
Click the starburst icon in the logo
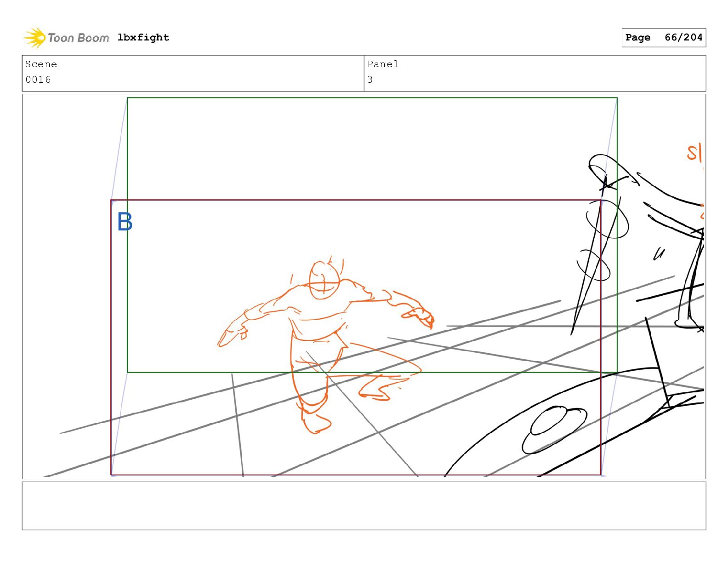click(34, 38)
